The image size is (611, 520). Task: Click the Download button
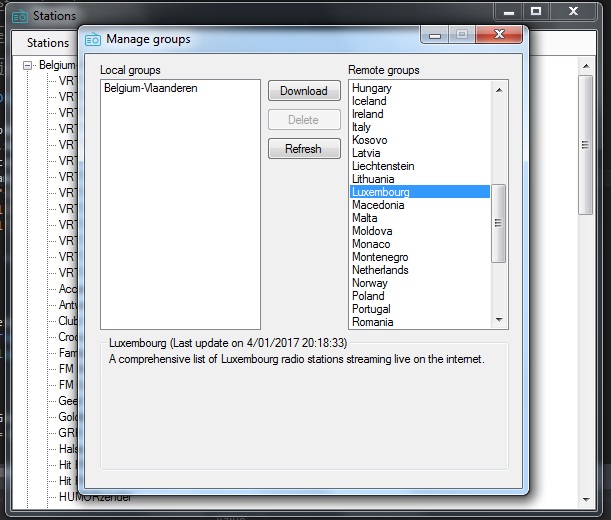(x=303, y=91)
